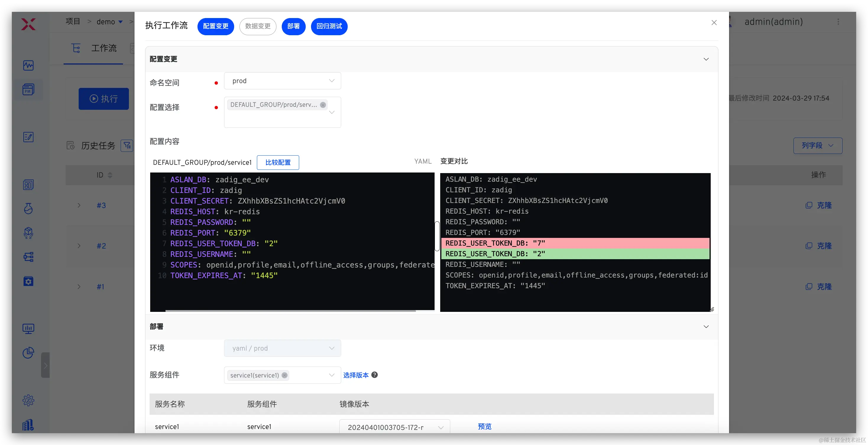The image size is (868, 445).
Task: Remove the service1(service1) tag
Action: point(285,375)
